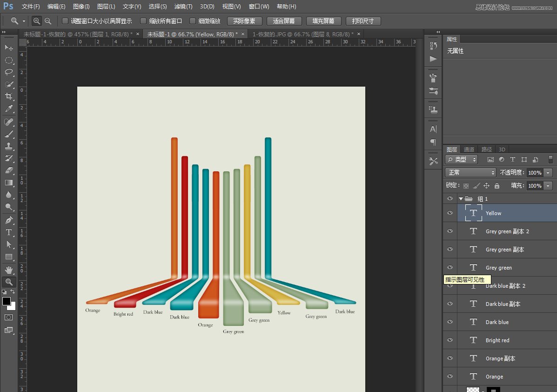Image resolution: width=557 pixels, height=392 pixels.
Task: Click the 填充屏幕 button
Action: (x=323, y=21)
